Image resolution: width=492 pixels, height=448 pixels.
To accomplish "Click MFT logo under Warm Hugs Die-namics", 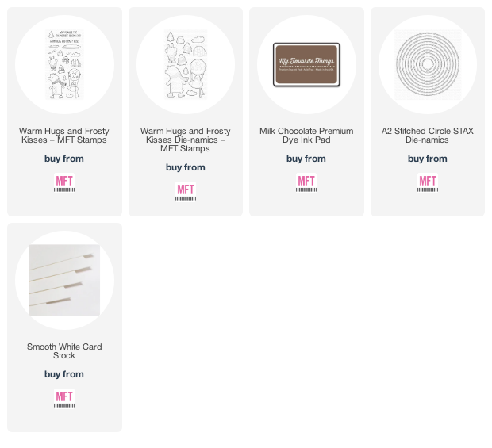I will [x=186, y=192].
